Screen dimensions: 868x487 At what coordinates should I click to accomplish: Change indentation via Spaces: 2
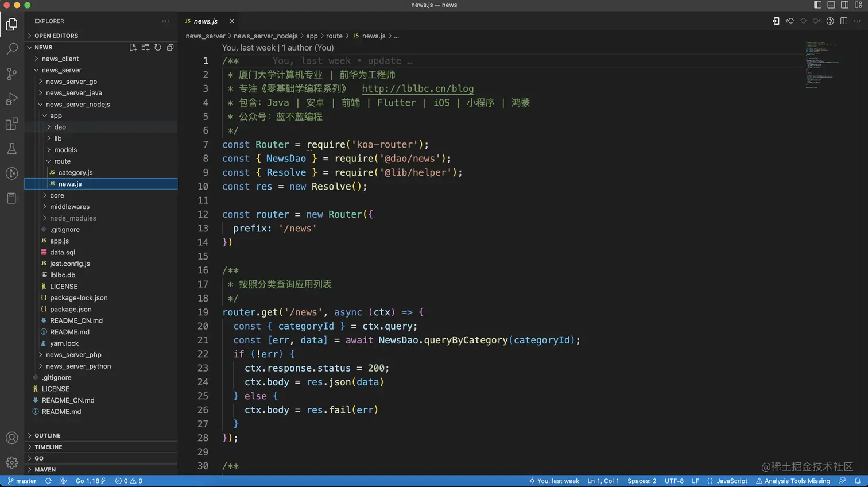click(x=642, y=481)
